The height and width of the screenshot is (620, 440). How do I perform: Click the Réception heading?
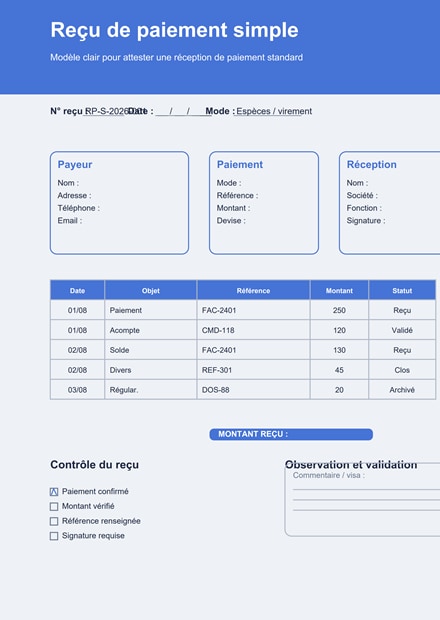click(372, 164)
